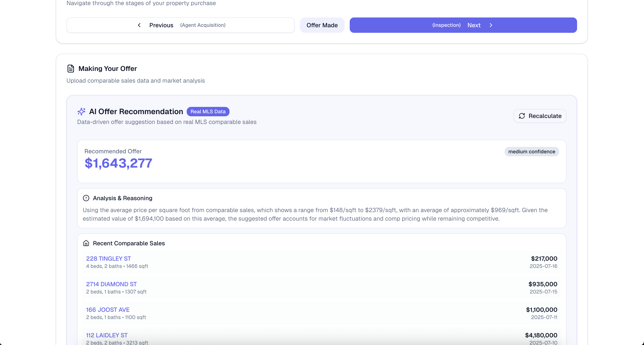
Task: Click the house icon beside Recent Comparable Sales
Action: click(86, 243)
